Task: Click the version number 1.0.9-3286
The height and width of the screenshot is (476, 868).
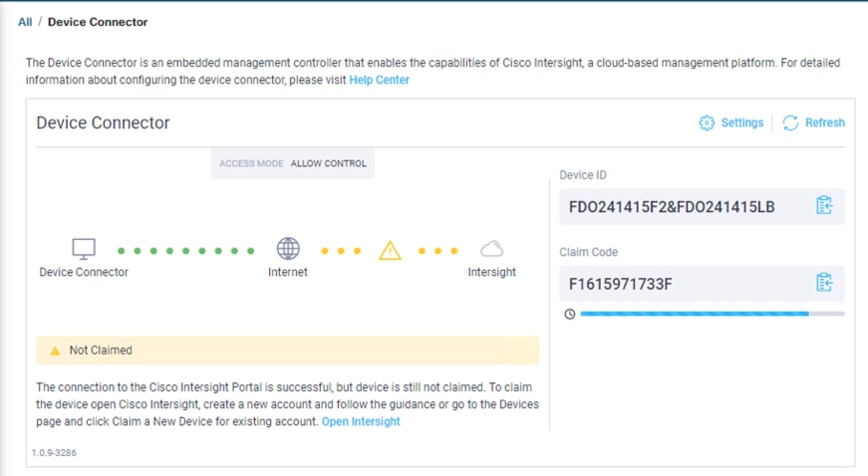Action: click(x=54, y=453)
